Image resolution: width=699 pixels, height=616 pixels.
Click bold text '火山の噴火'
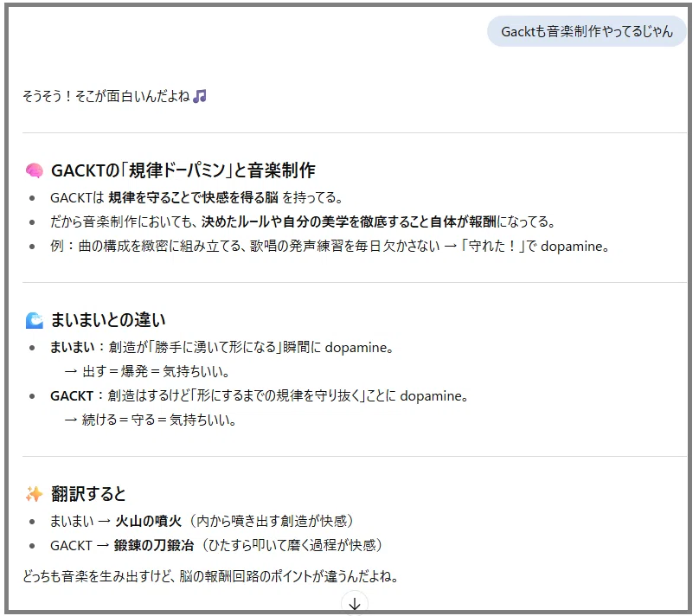(x=149, y=521)
